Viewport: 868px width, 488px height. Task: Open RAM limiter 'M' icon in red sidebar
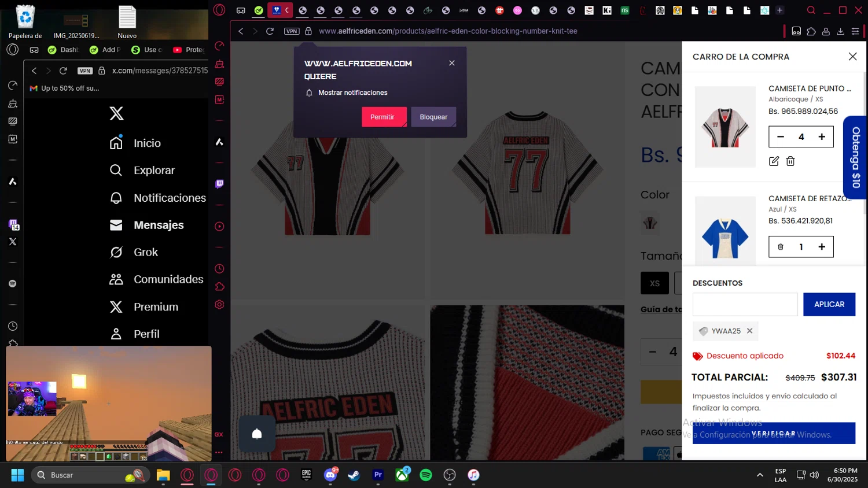point(219,99)
